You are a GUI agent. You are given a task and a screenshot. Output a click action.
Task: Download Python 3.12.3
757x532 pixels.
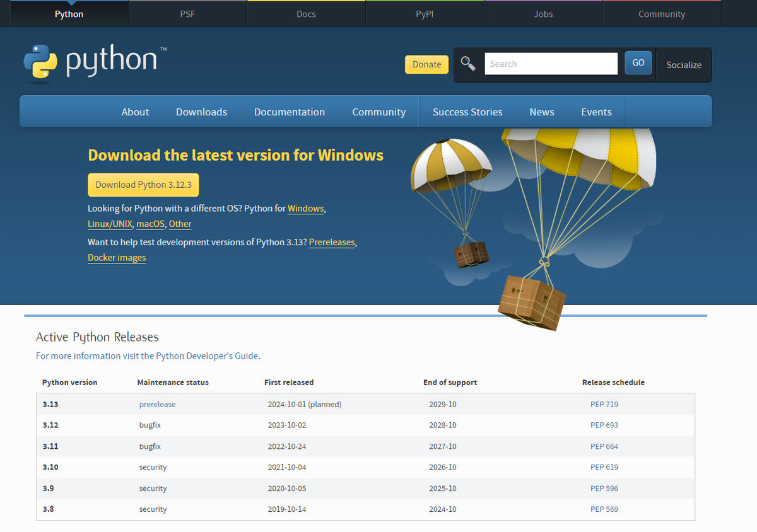143,185
